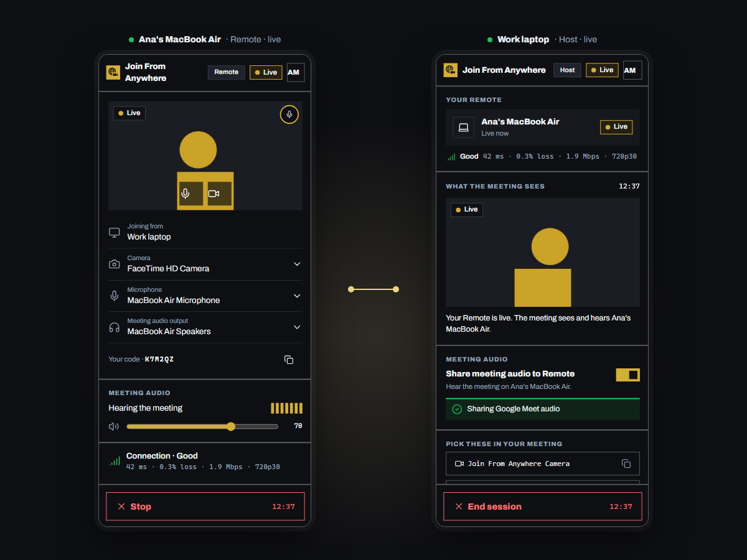
Task: Click the microphone icon beside MacBook Air Microphone
Action: pos(115,296)
